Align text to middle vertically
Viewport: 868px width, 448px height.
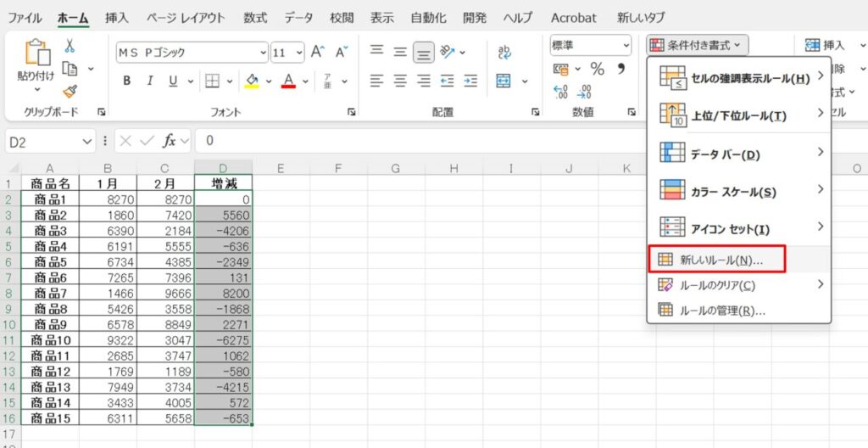point(400,52)
